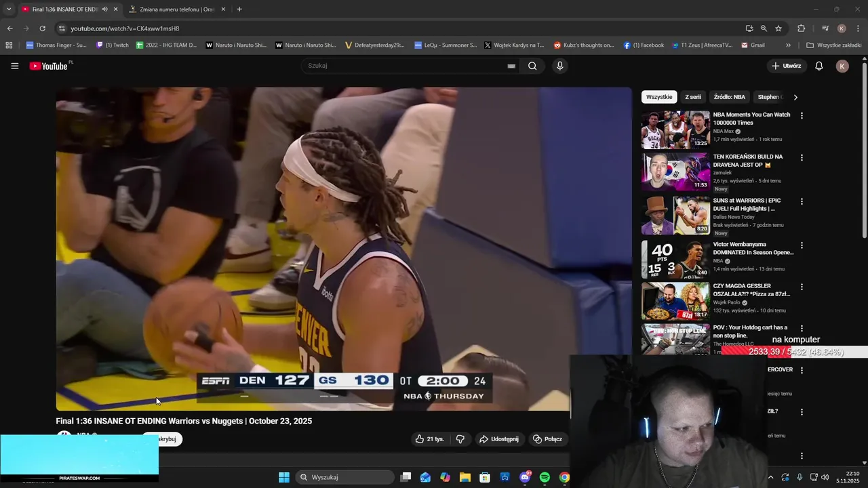The image size is (868, 488).
Task: Open Task View from the taskbar
Action: 406,477
